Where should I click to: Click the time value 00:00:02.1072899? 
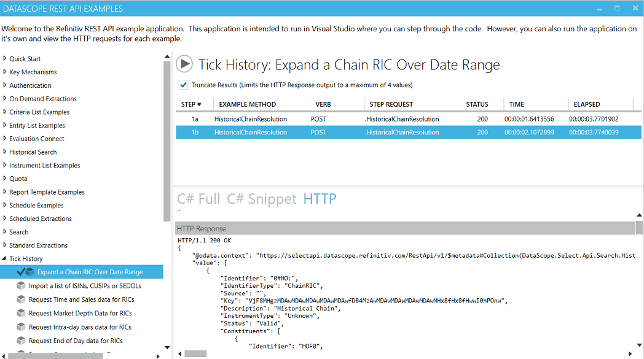pyautogui.click(x=529, y=132)
